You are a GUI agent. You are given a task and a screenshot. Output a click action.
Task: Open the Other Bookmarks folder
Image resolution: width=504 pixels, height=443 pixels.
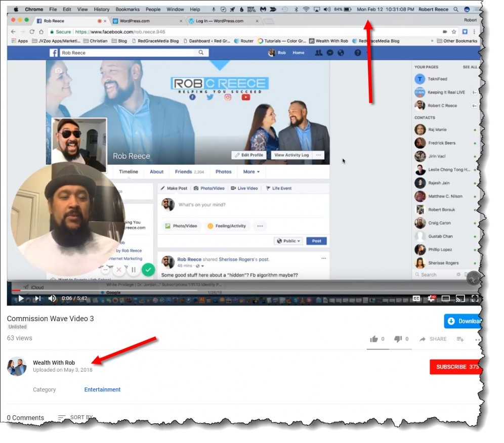tap(457, 41)
